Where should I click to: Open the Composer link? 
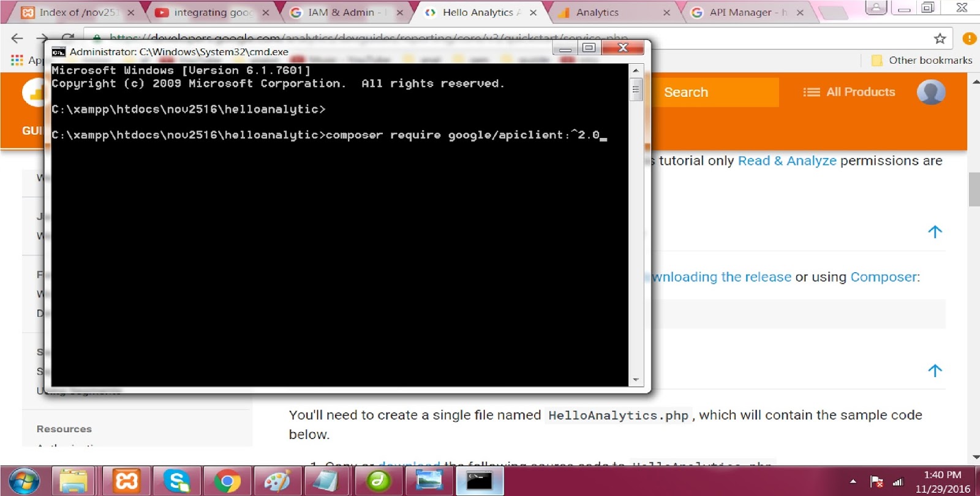pyautogui.click(x=883, y=277)
